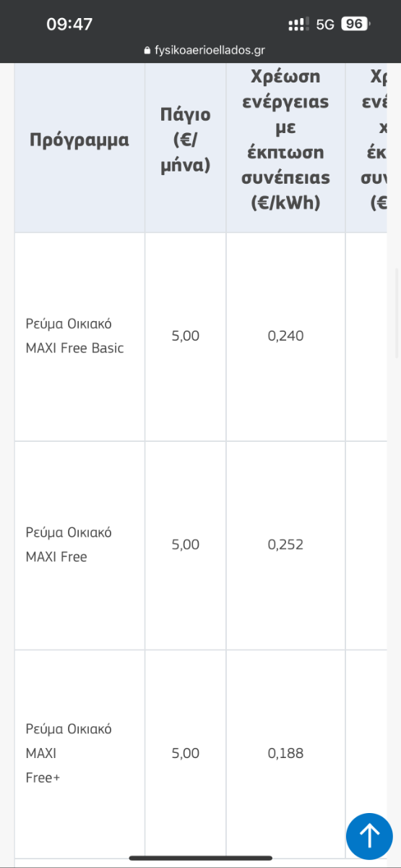
Task: Tap the battery indicator showing 96
Action: (x=355, y=24)
